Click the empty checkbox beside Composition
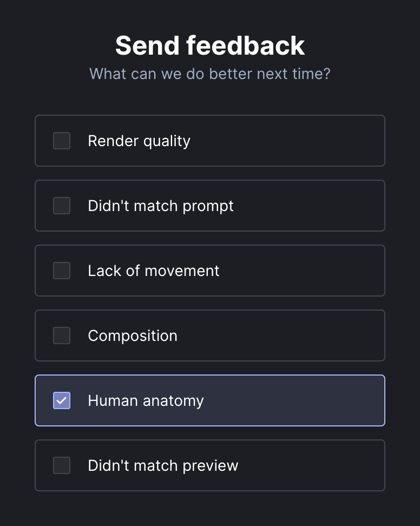Image resolution: width=420 pixels, height=526 pixels. click(x=61, y=336)
